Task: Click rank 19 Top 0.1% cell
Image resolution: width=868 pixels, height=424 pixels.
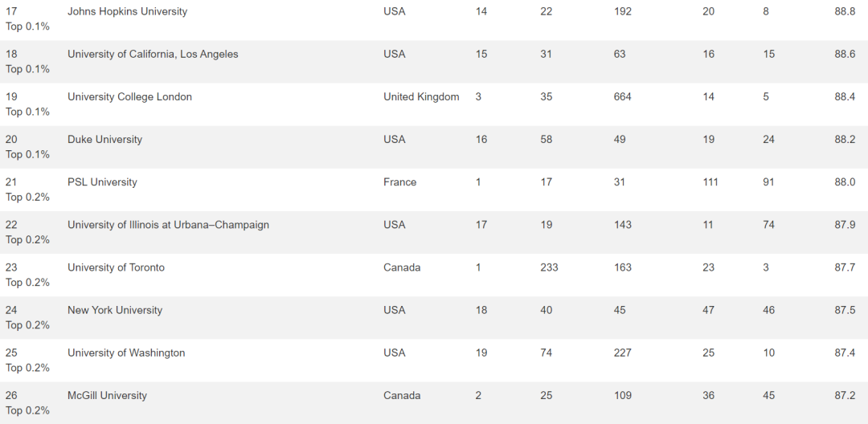Action: (27, 104)
